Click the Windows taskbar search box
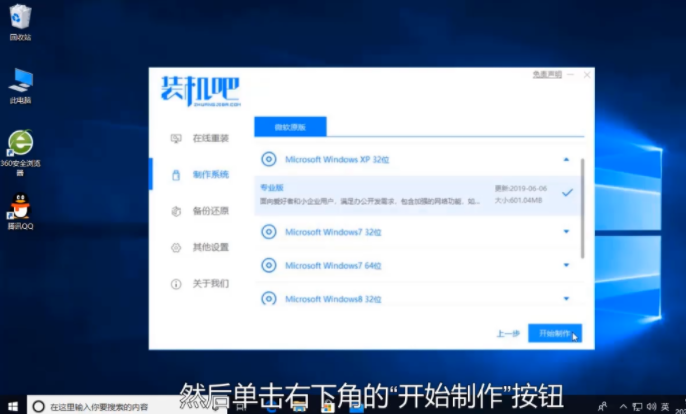This screenshot has width=686, height=414. pyautogui.click(x=100, y=407)
